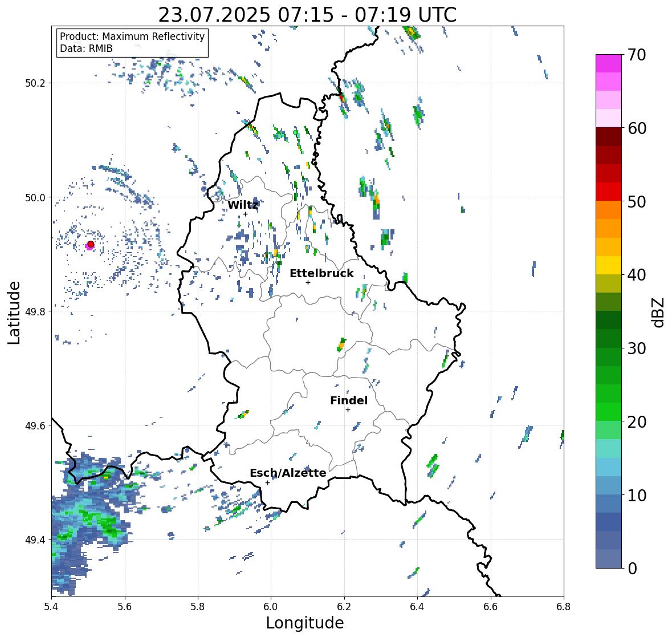
Task: Click the orange colorbar segment just below 50
Action: [609, 210]
